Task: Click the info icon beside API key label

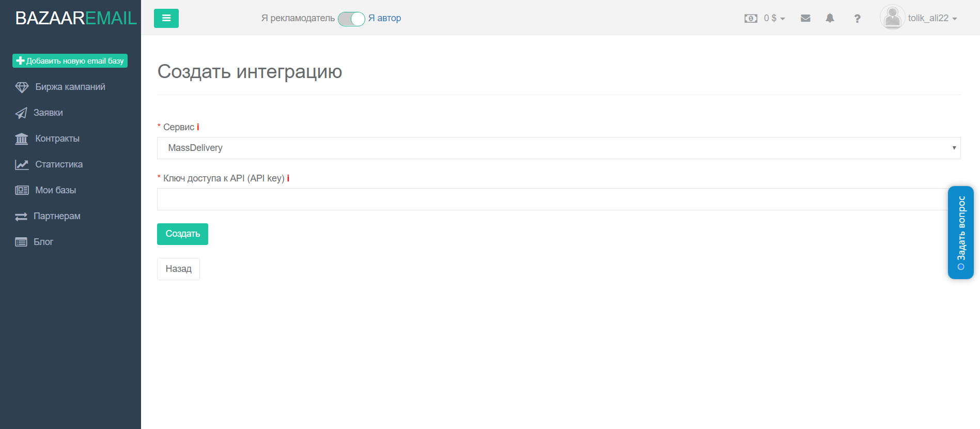Action: (288, 178)
